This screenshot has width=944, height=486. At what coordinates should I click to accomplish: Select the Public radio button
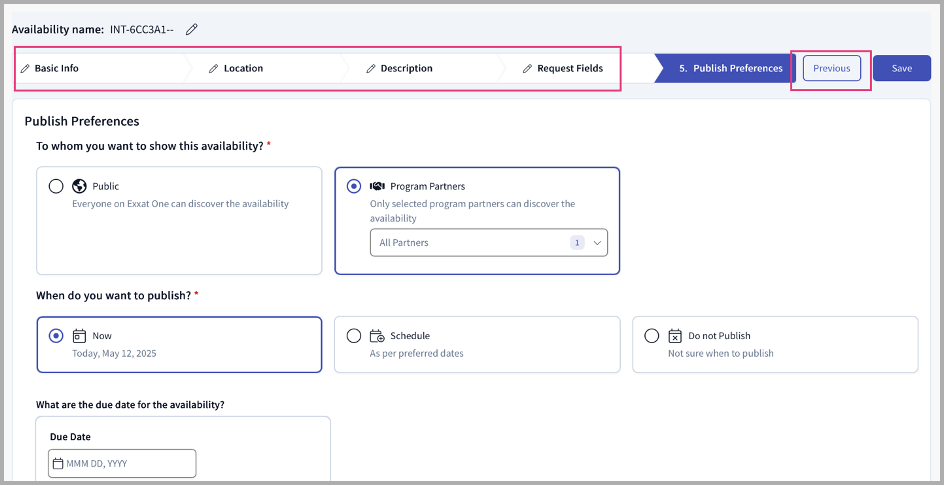(56, 186)
